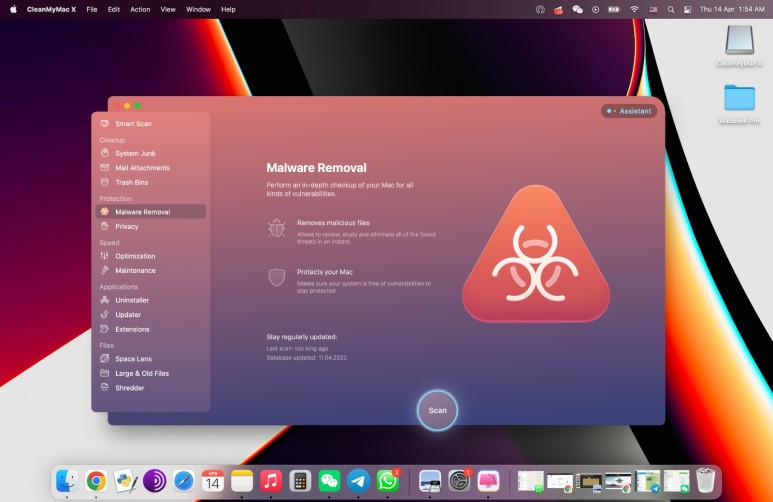Open the Privacy module
The height and width of the screenshot is (502, 773).
[127, 226]
